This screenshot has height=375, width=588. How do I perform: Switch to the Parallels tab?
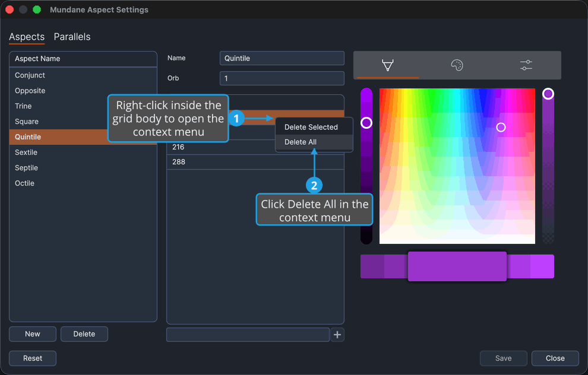[72, 37]
